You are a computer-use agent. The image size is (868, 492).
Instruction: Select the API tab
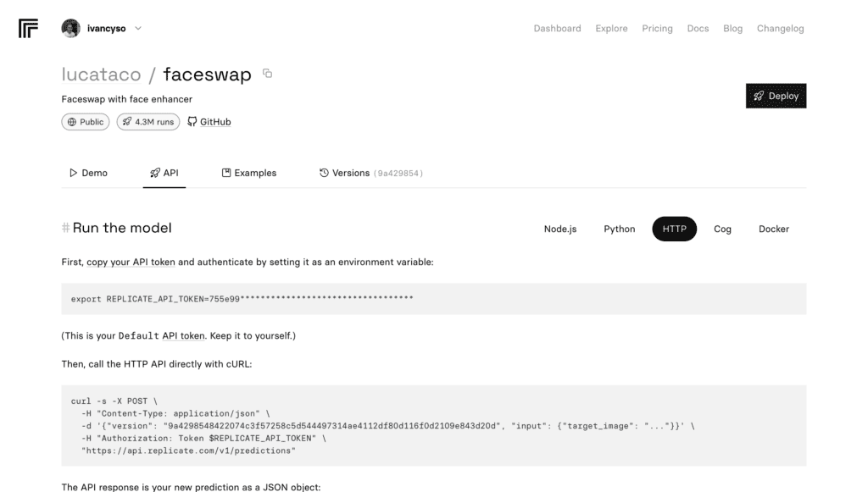click(164, 173)
